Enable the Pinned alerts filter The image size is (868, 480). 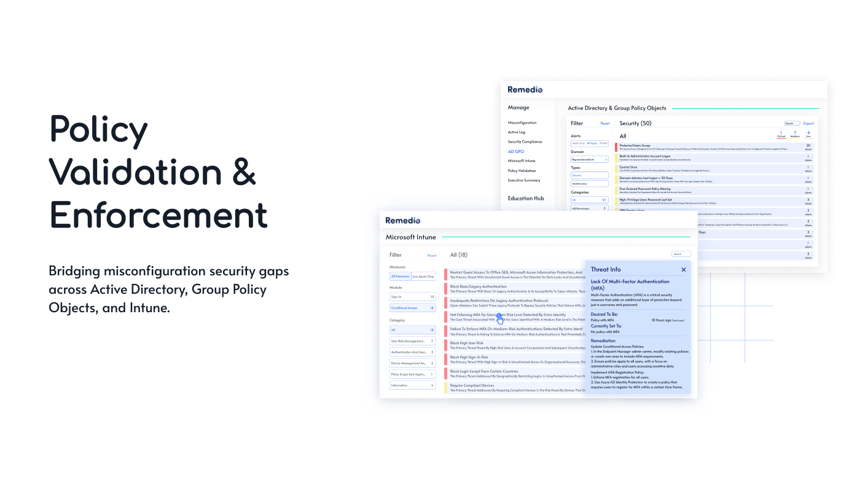[604, 142]
